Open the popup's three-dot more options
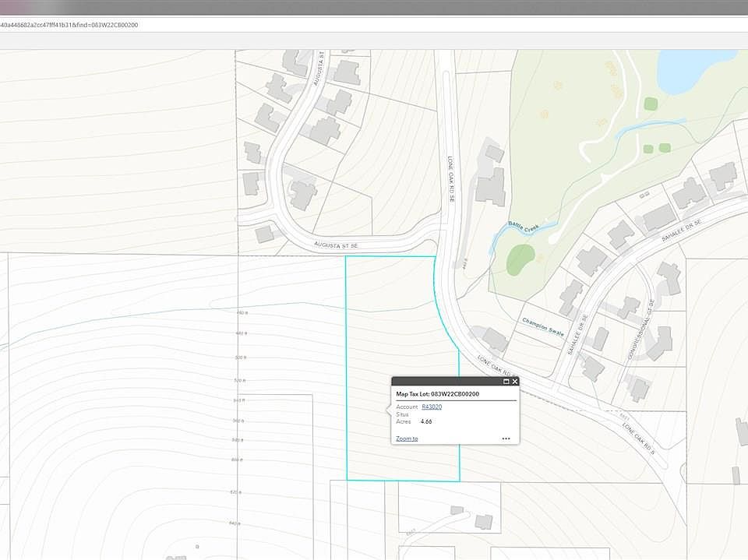The width and height of the screenshot is (748, 560). point(506,438)
